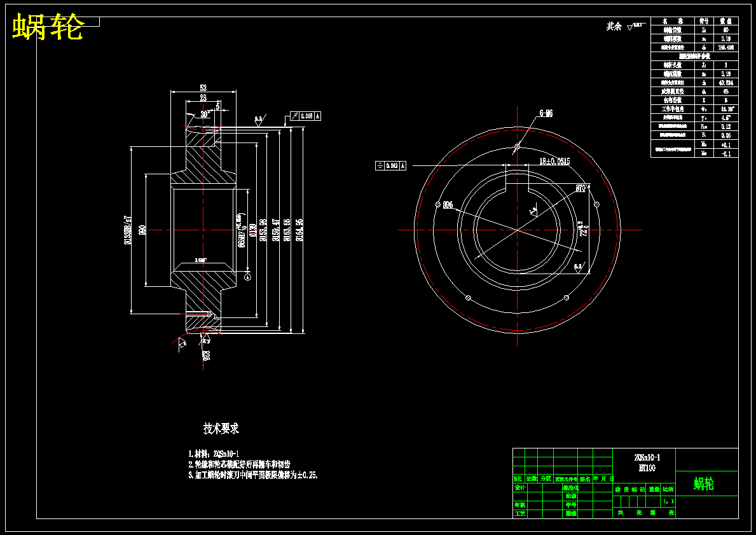
Task: Select note line 1.材料: ZQSn10-1
Action: pyautogui.click(x=214, y=454)
